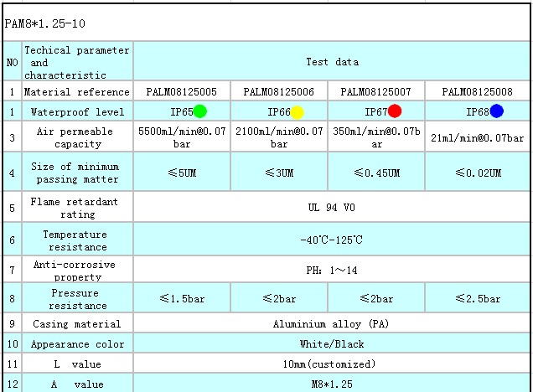The height and width of the screenshot is (392, 533).
Task: Click the ≤2.5bar pressure resistance cell
Action: coord(478,299)
